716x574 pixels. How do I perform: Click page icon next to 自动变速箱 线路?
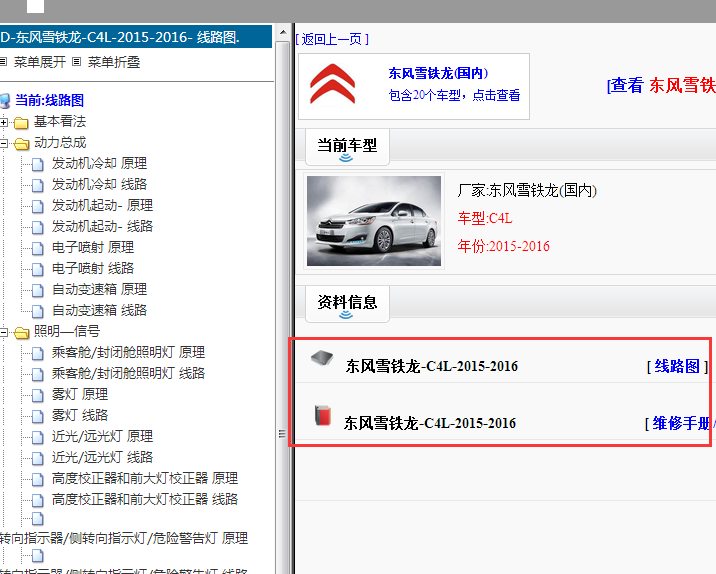pos(38,311)
